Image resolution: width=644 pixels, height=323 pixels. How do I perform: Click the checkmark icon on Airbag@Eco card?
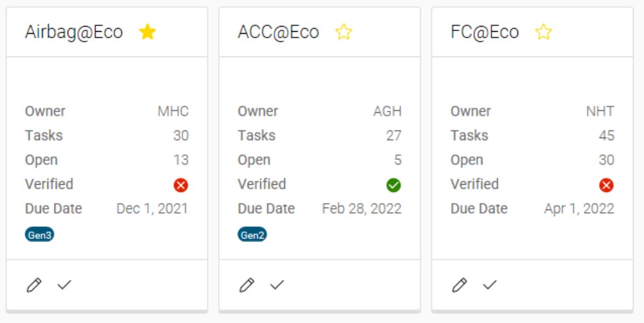(x=64, y=285)
